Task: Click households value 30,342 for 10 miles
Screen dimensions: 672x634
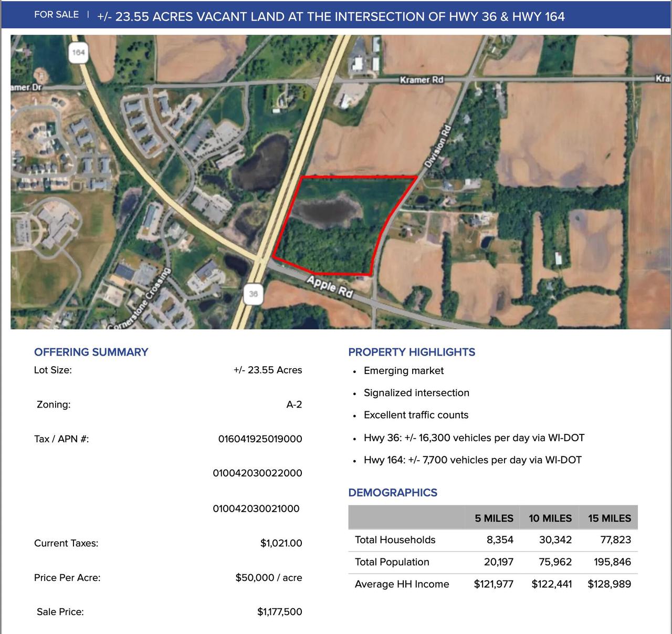Action: click(555, 540)
